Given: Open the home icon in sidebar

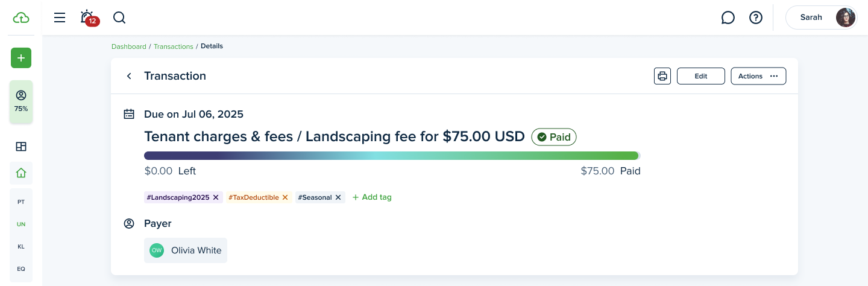Looking at the screenshot, I should coord(21,173).
